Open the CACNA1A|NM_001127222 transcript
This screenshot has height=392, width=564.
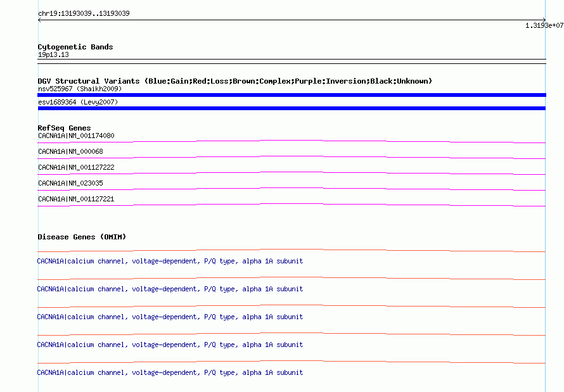click(76, 167)
